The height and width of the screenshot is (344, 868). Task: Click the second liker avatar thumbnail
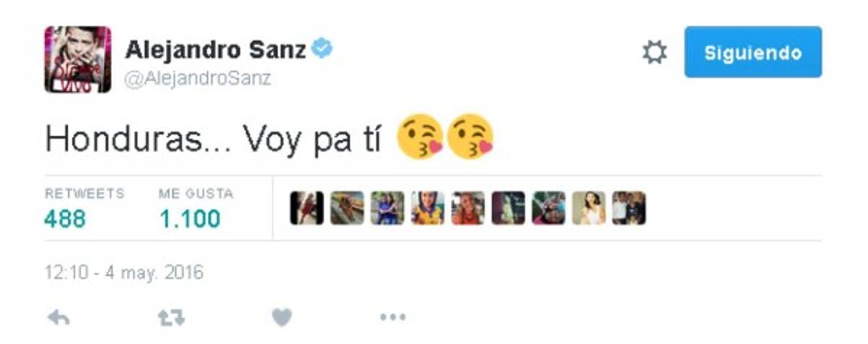pyautogui.click(x=347, y=208)
